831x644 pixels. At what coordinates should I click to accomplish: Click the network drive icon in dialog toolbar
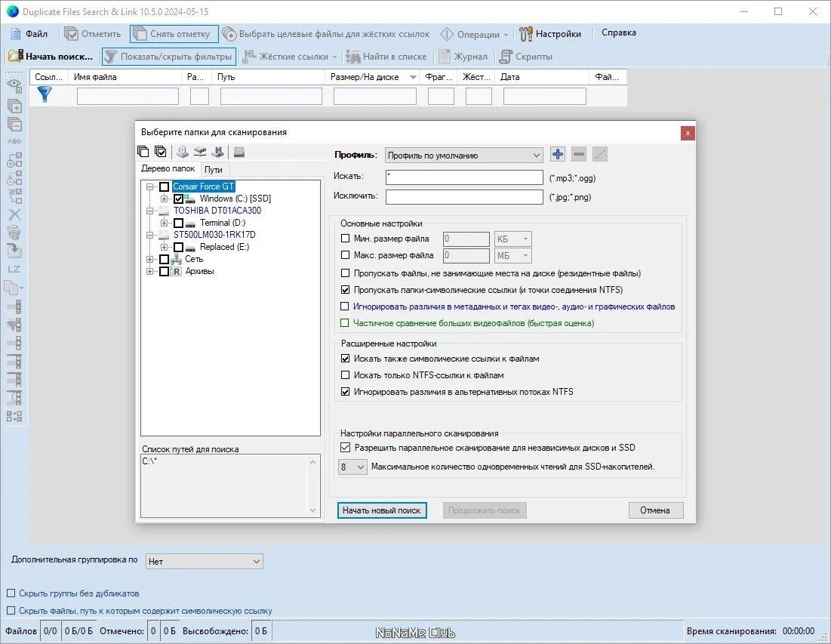coord(200,152)
